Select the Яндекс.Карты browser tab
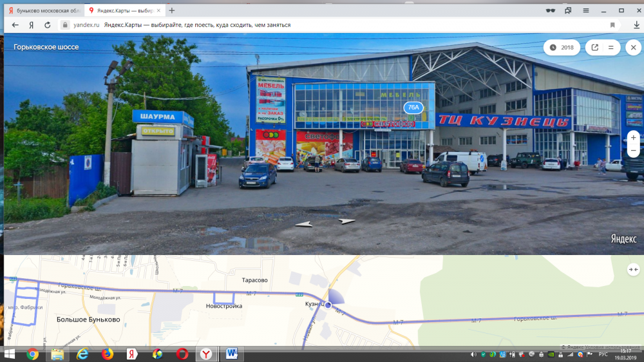Viewport: 644px width, 362px height. pyautogui.click(x=122, y=10)
